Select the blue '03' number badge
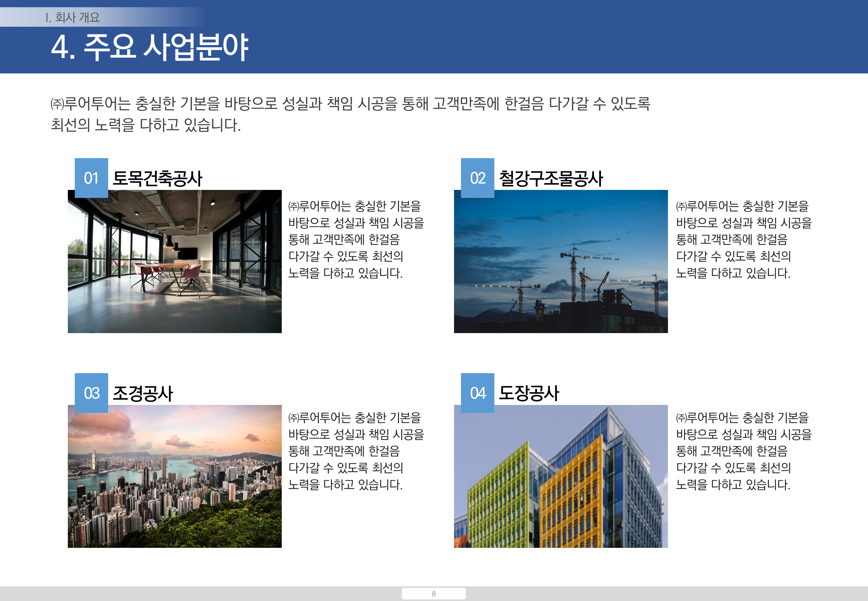 91,393
